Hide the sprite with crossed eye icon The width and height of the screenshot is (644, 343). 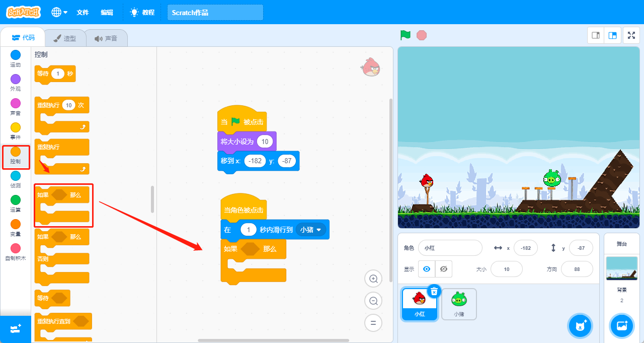coord(443,269)
